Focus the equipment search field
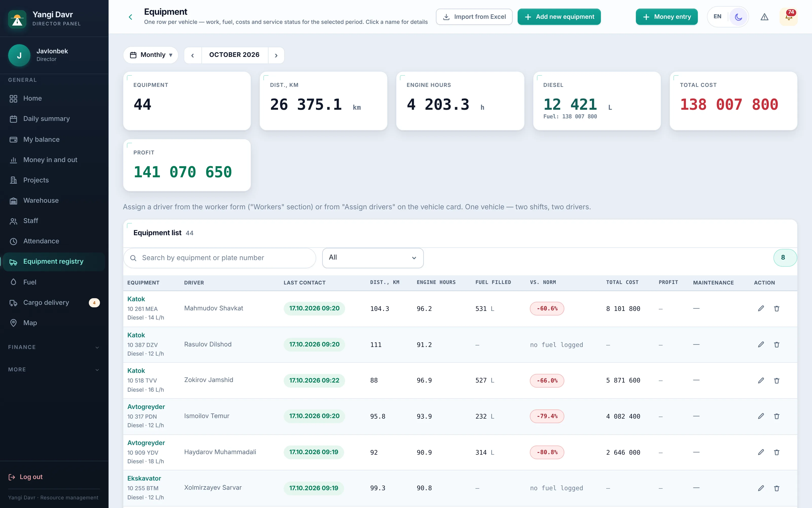Screen dimensions: 812x508 [220, 258]
